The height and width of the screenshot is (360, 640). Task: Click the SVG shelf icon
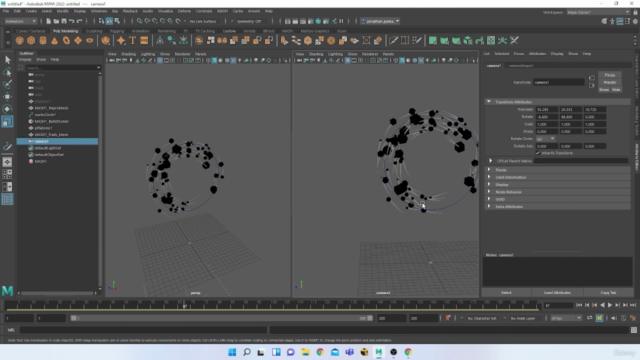pos(144,40)
